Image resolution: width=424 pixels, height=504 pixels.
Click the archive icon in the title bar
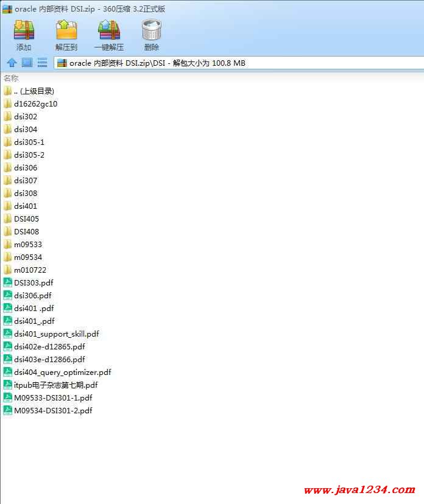point(7,9)
